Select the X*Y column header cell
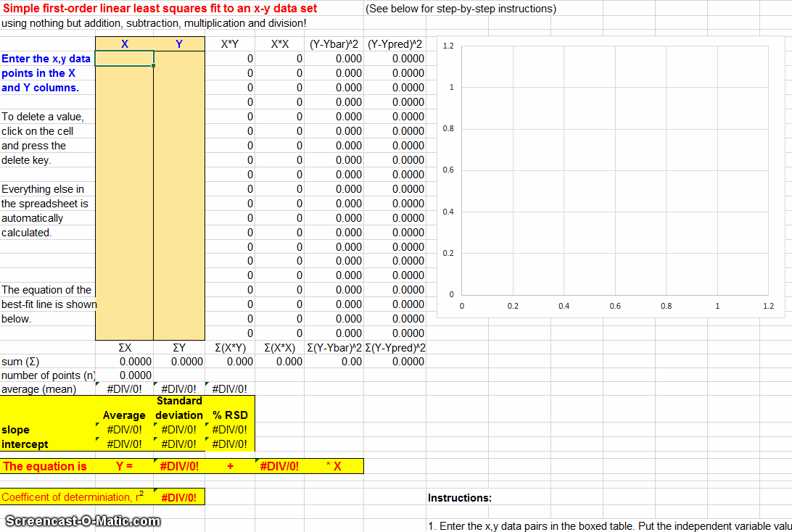This screenshot has width=792, height=532. tap(230, 44)
